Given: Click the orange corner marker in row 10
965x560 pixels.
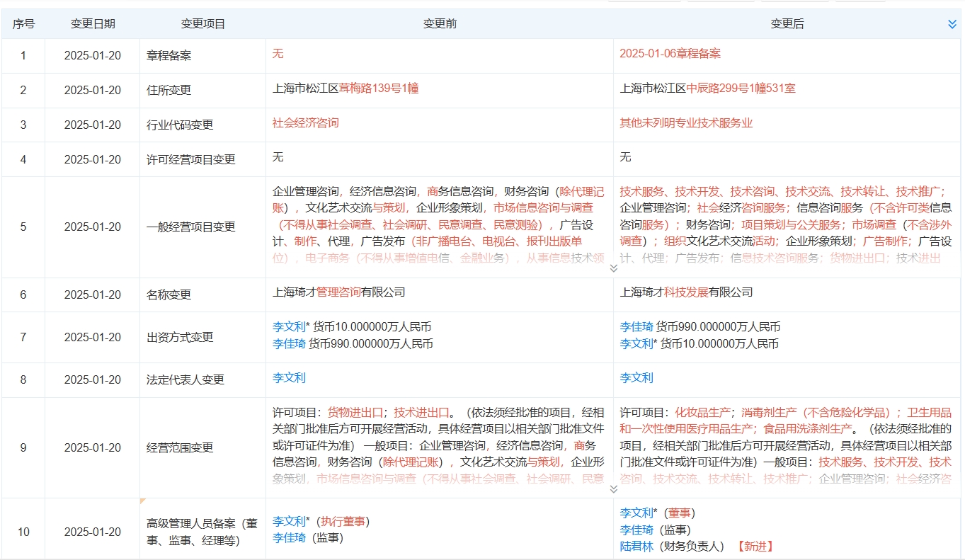Looking at the screenshot, I should [143, 501].
